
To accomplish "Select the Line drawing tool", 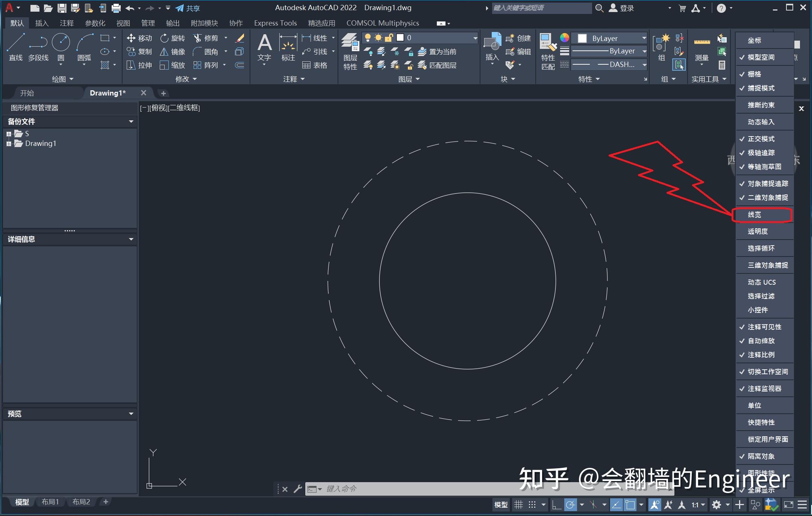I will (16, 45).
